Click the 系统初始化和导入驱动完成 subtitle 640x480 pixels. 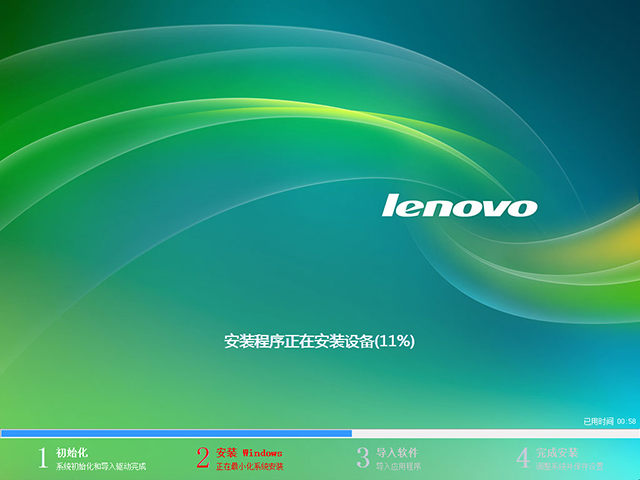point(101,467)
